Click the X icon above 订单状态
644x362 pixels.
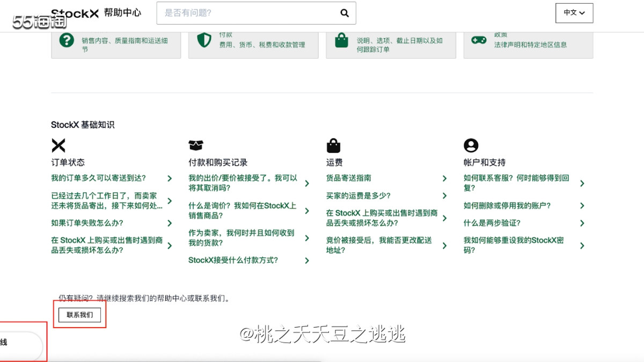(58, 145)
